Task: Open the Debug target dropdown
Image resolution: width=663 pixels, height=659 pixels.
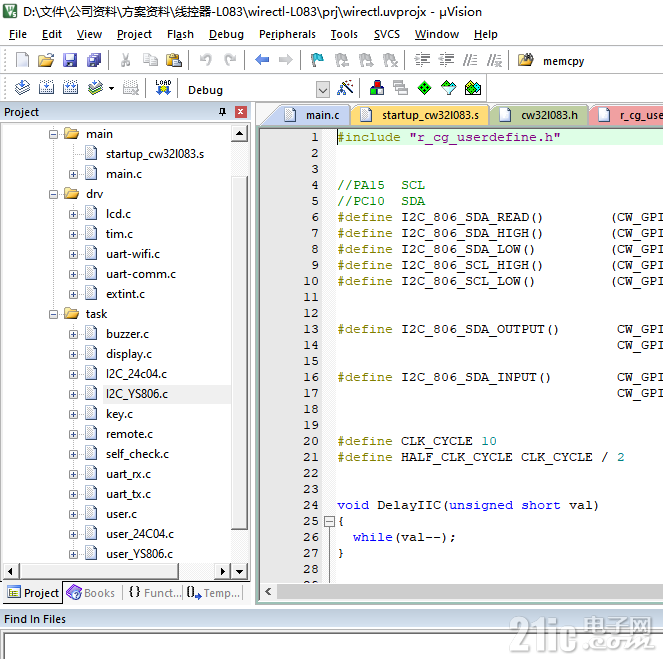Action: [x=323, y=89]
